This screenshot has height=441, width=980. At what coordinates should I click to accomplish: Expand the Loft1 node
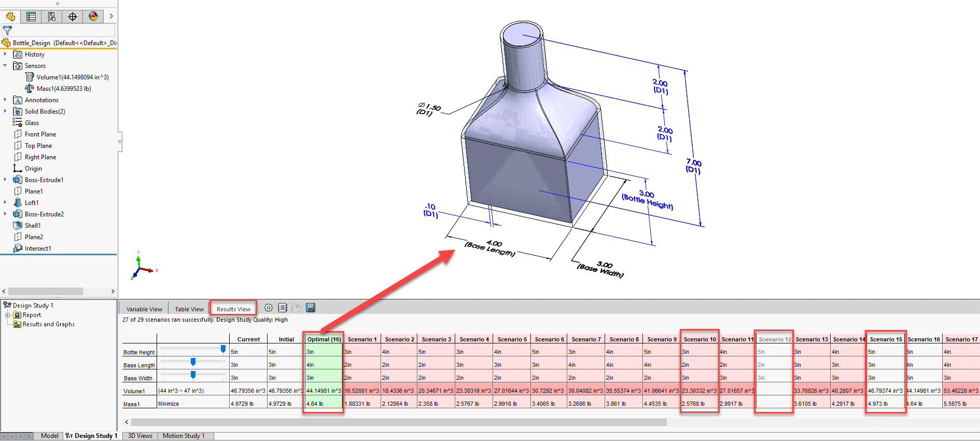(x=5, y=202)
